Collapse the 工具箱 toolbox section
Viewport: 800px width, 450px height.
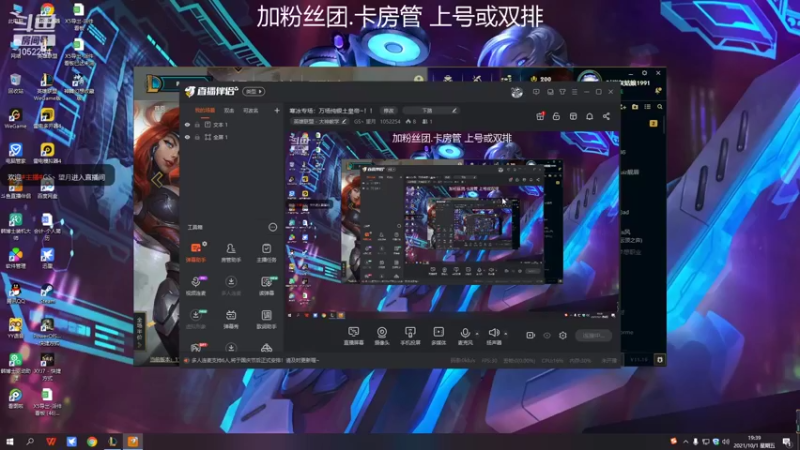click(x=272, y=227)
